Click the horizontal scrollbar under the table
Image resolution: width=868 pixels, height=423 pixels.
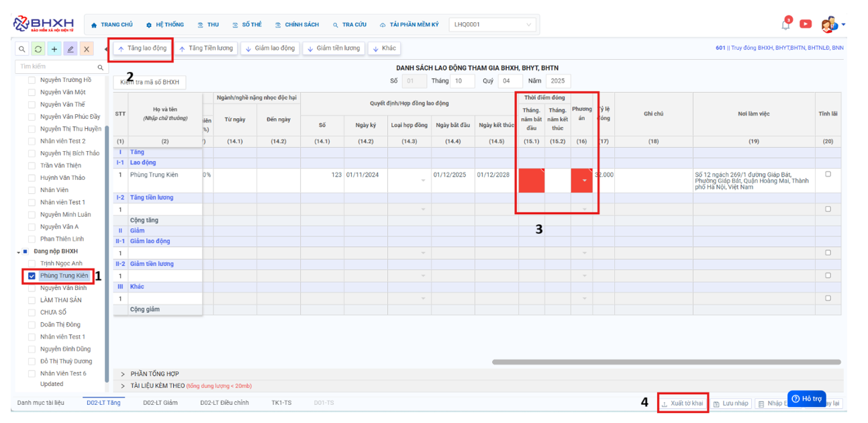click(x=666, y=362)
